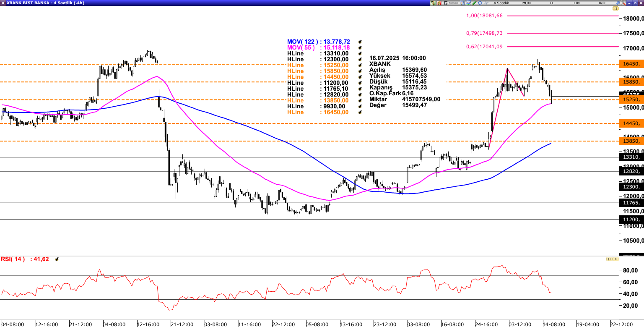This screenshot has height=327, width=644.
Task: Toggle check mark for HLine 12820,00
Action: point(360,94)
